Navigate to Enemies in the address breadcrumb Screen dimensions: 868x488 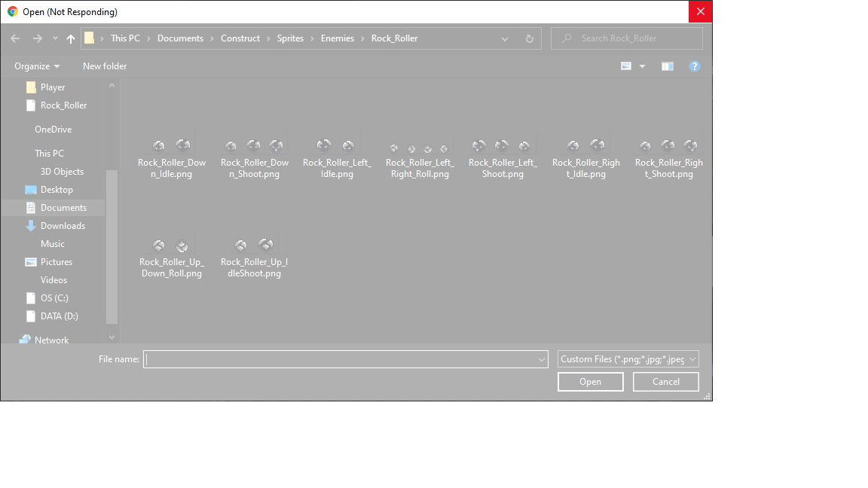pyautogui.click(x=337, y=38)
